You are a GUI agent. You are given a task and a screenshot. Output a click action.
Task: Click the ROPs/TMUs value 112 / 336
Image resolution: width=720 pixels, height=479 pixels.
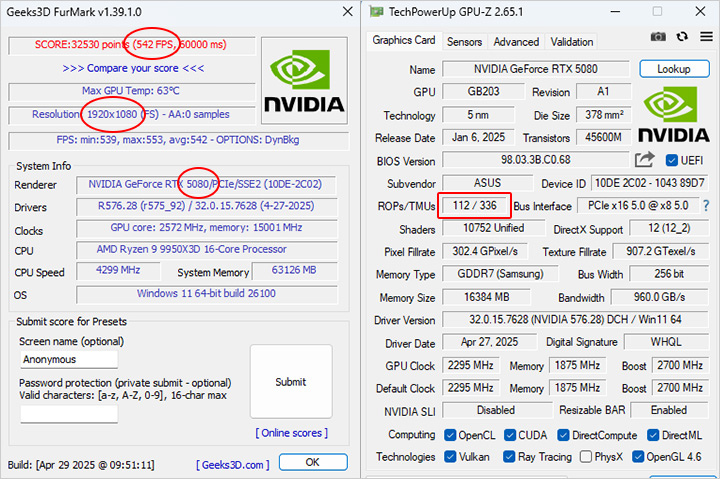(474, 205)
